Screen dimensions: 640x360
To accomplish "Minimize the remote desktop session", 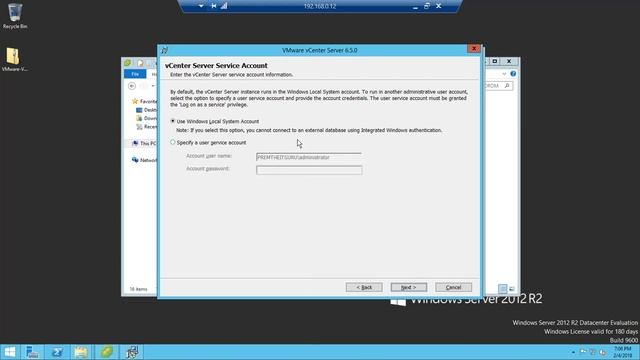I will (415, 7).
